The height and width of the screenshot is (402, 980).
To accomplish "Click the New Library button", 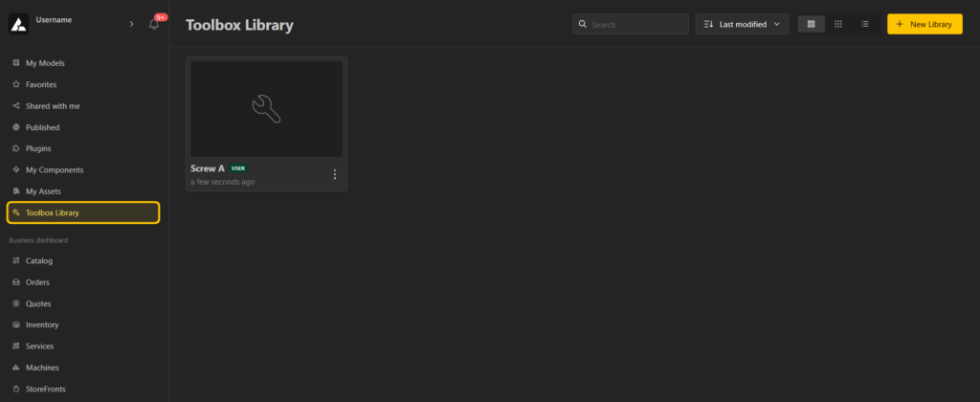I will click(x=924, y=24).
